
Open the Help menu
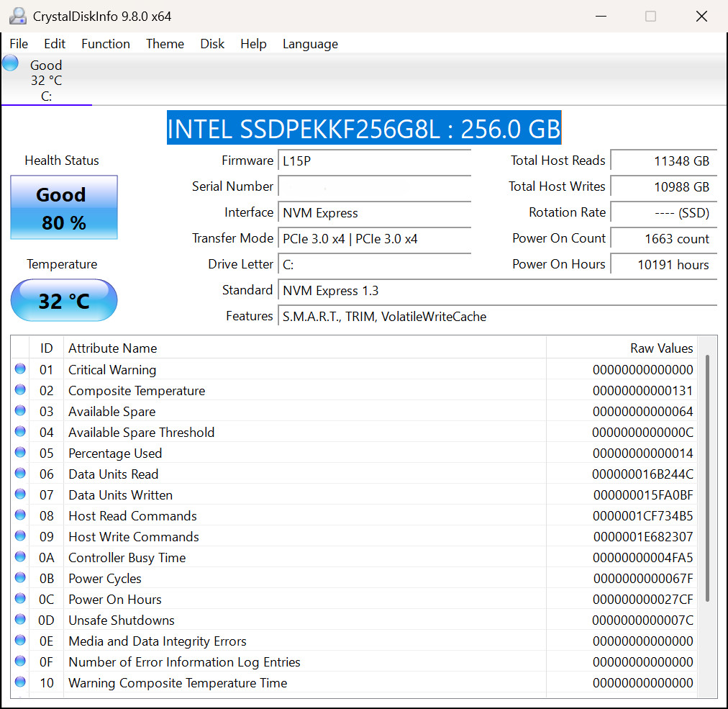click(253, 44)
